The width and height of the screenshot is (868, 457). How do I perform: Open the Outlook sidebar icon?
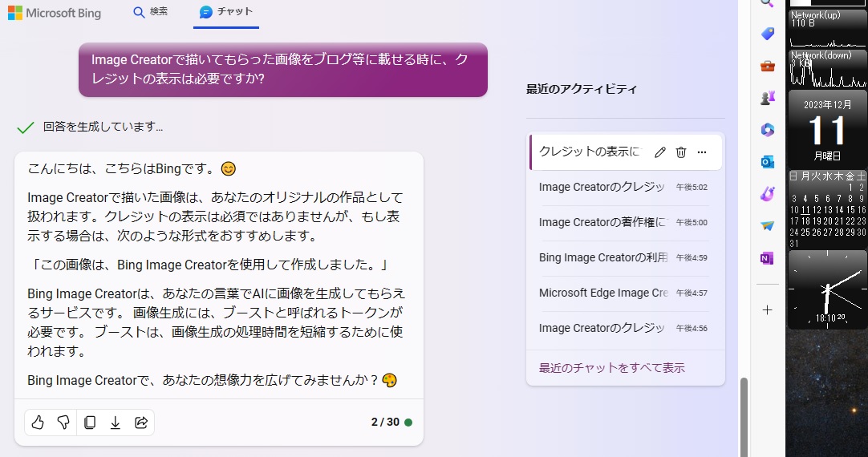tap(767, 162)
